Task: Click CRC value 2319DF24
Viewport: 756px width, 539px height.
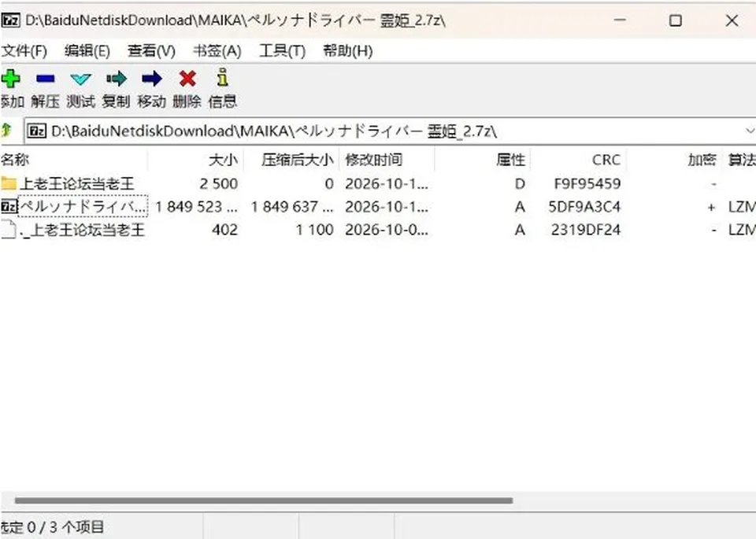Action: (586, 230)
